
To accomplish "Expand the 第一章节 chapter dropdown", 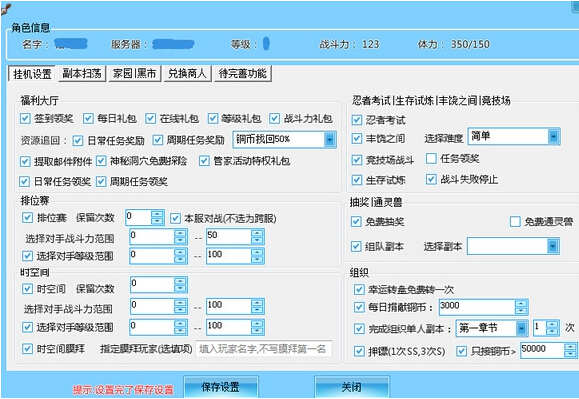I will (x=521, y=328).
